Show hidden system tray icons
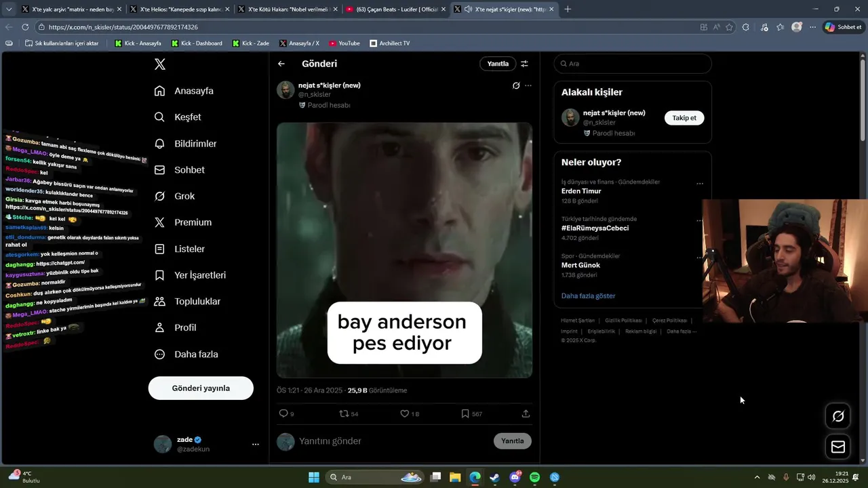This screenshot has height=488, width=868. pyautogui.click(x=757, y=477)
